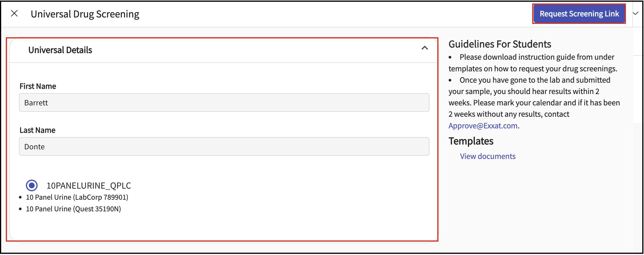
Task: Open the Approve@Exxat.com email link
Action: (483, 126)
